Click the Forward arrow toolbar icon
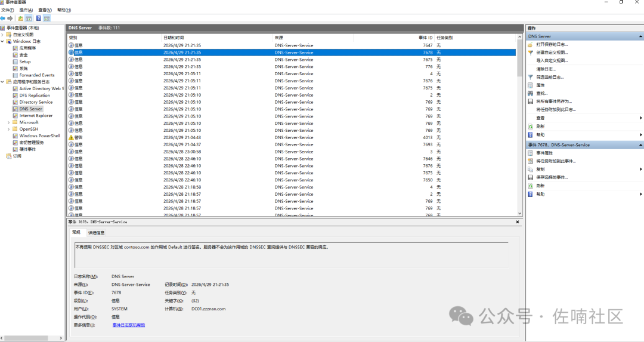The image size is (644, 342). (10, 19)
